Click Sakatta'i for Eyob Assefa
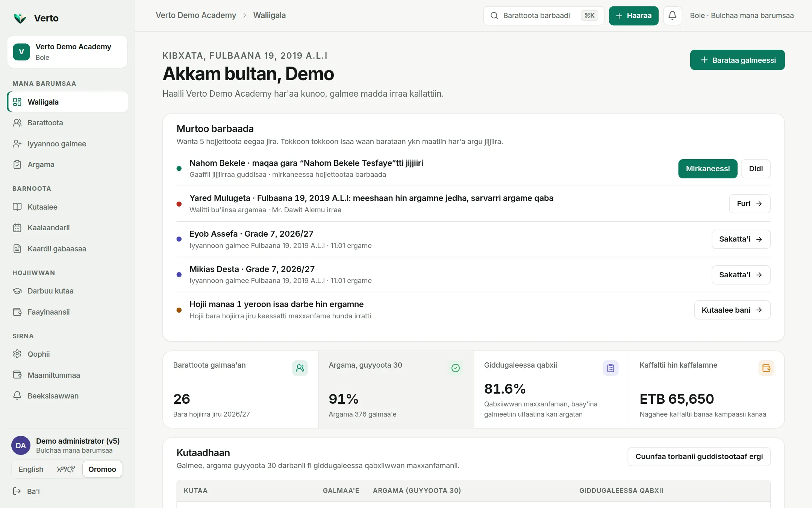The image size is (812, 508). [741, 239]
